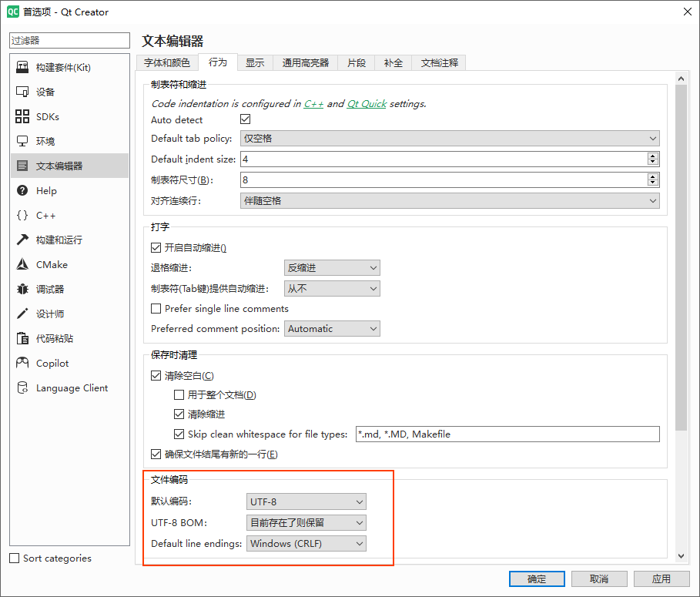Expand the Default tab policy dropdown

point(450,139)
